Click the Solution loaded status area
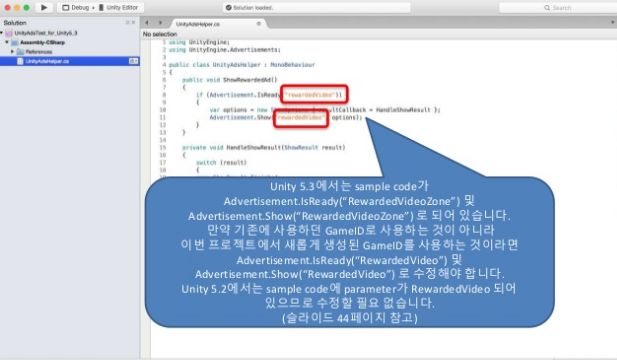The width and height of the screenshot is (617, 360). coord(317,7)
